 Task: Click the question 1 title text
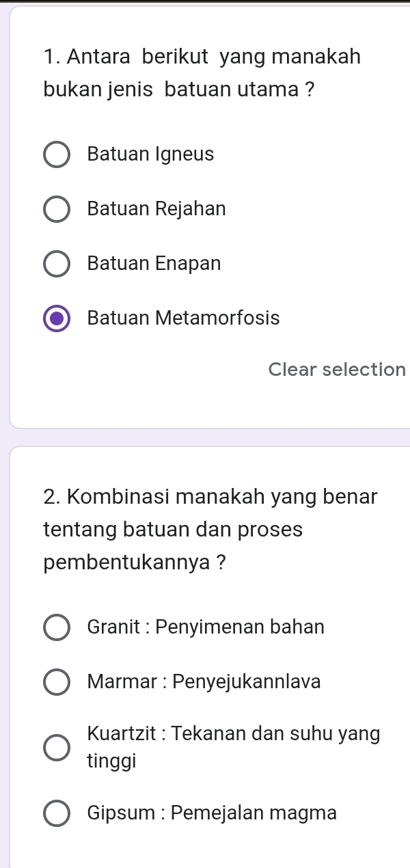point(202,72)
